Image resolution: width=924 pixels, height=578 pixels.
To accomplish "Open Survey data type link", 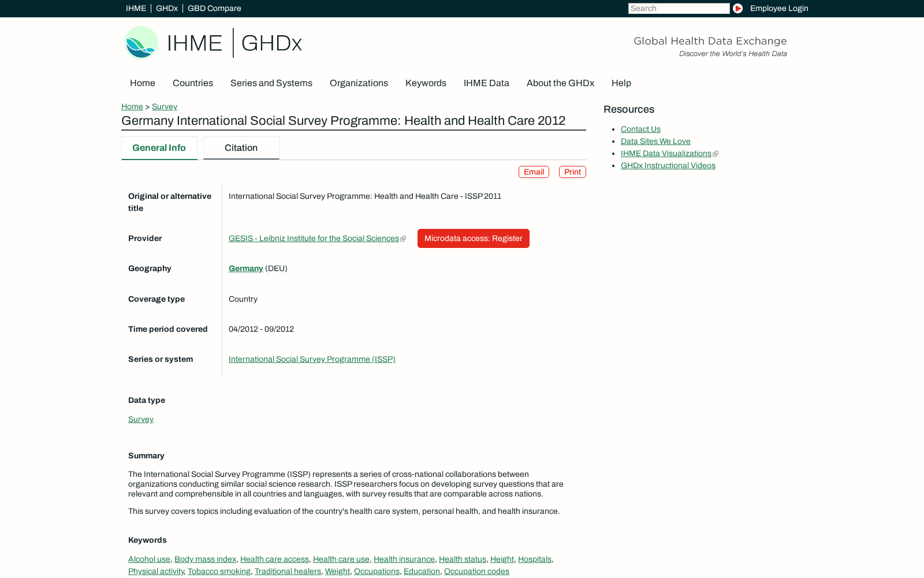I will [x=141, y=419].
